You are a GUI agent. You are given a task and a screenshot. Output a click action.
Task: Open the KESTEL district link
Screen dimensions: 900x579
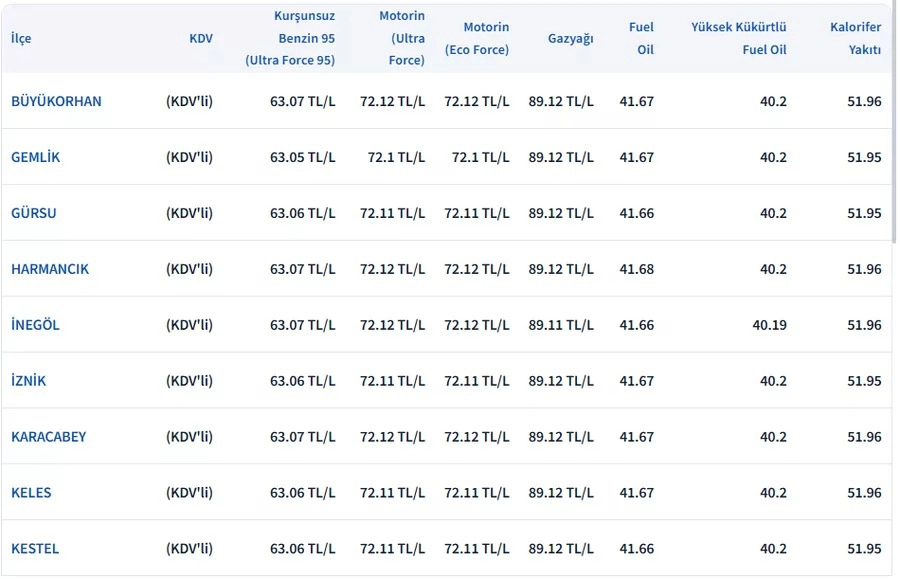coord(35,549)
